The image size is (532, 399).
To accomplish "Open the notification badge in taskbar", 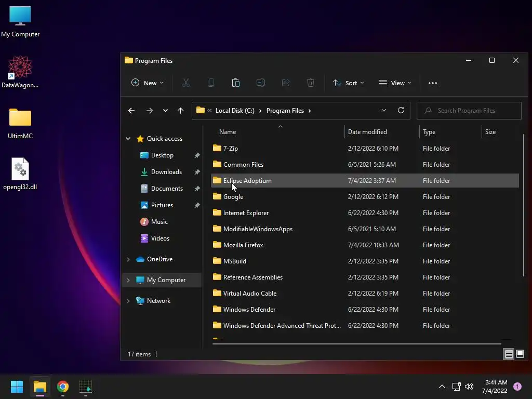I will click(x=517, y=387).
